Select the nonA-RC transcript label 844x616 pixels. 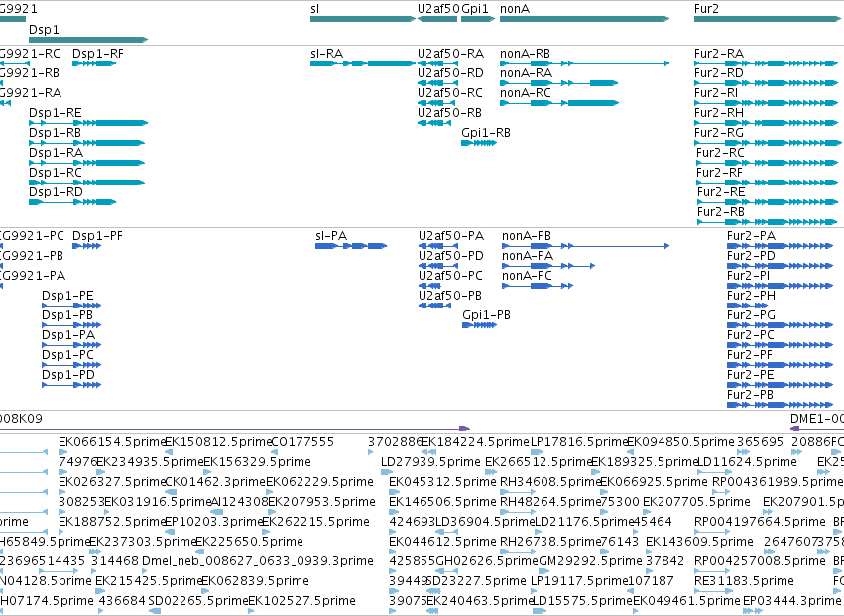[526, 92]
